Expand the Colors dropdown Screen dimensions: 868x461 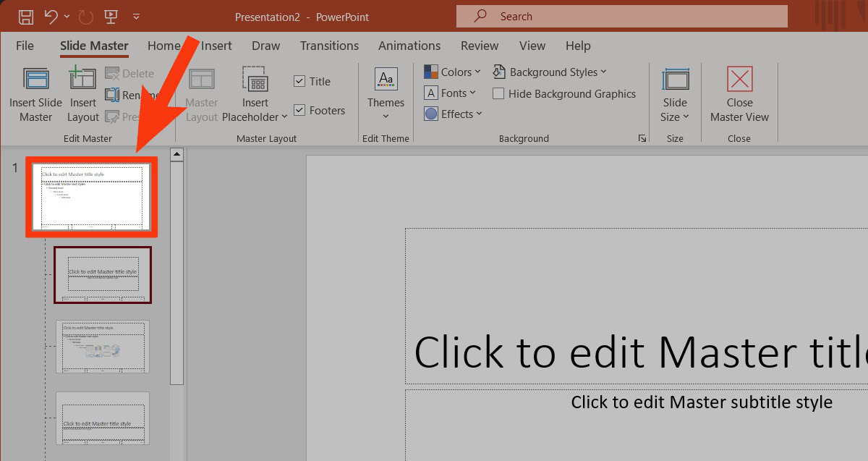click(452, 72)
